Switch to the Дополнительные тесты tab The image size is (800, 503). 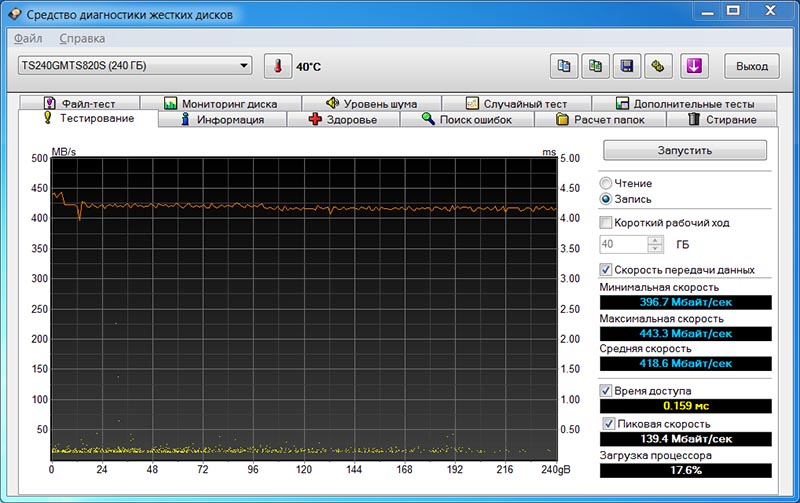coord(685,103)
